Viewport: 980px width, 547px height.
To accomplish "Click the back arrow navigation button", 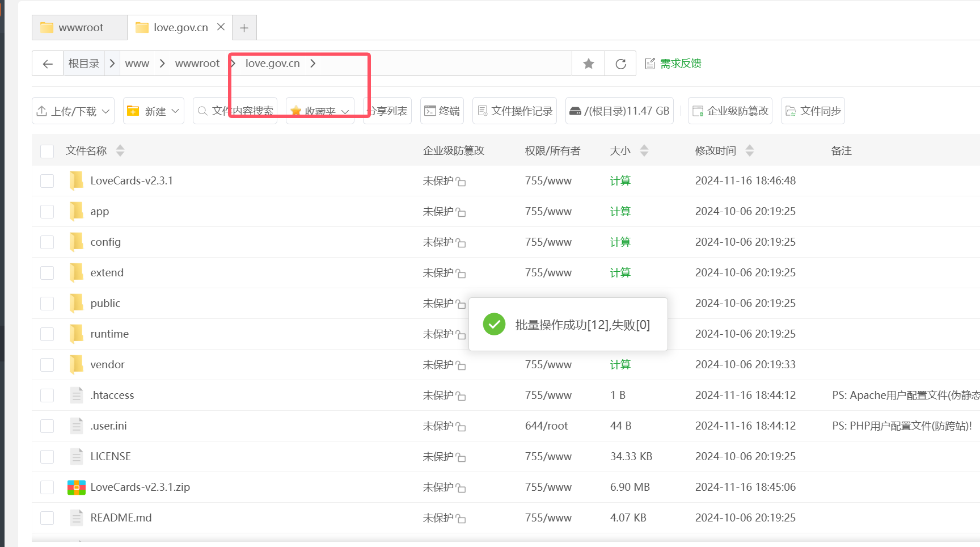I will pos(48,64).
